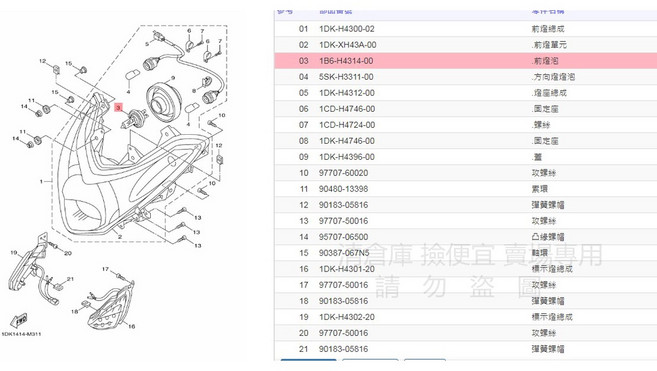
Task: Click the highlighted callout 3 in the diagram
Action: point(119,108)
